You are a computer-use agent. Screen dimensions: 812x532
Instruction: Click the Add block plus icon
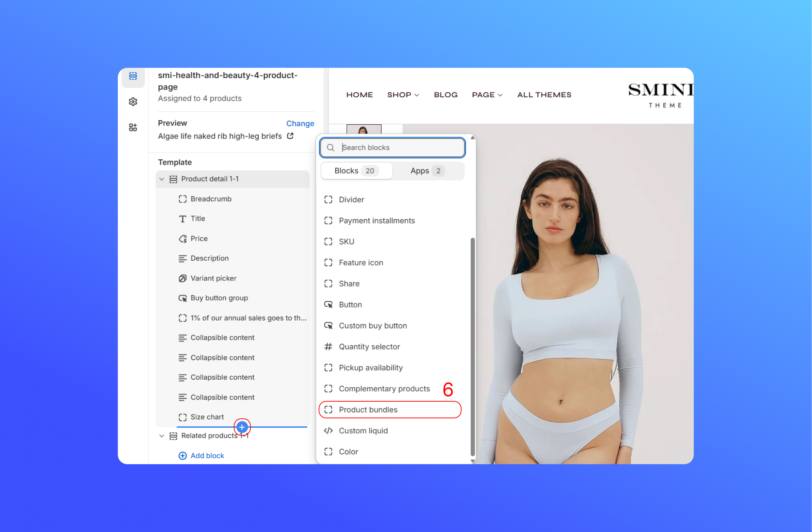(x=183, y=456)
